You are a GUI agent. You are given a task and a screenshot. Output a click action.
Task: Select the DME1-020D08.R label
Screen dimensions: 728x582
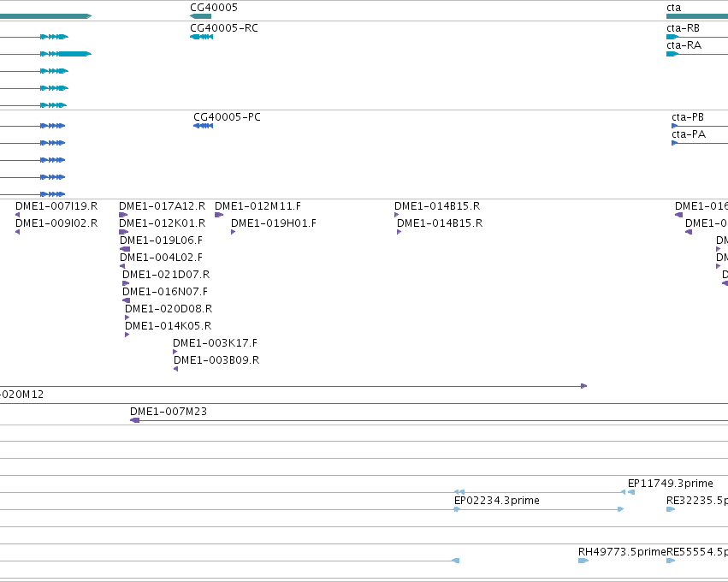click(169, 309)
